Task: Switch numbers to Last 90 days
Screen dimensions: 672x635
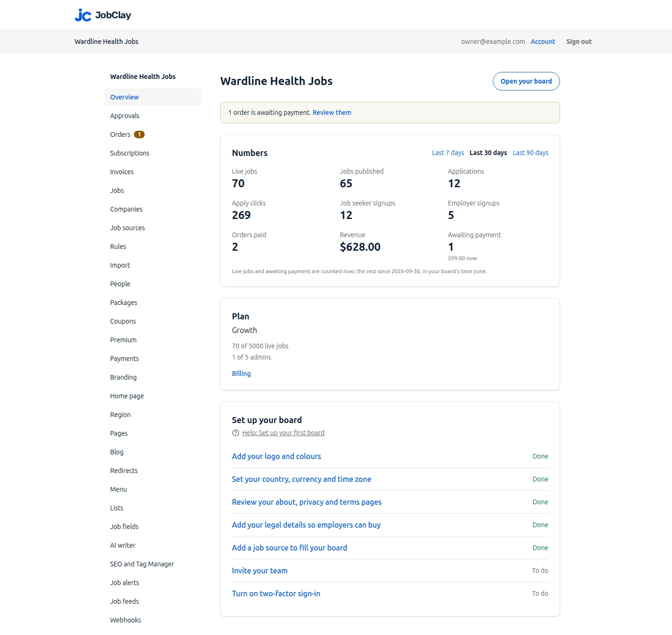Action: coord(531,153)
